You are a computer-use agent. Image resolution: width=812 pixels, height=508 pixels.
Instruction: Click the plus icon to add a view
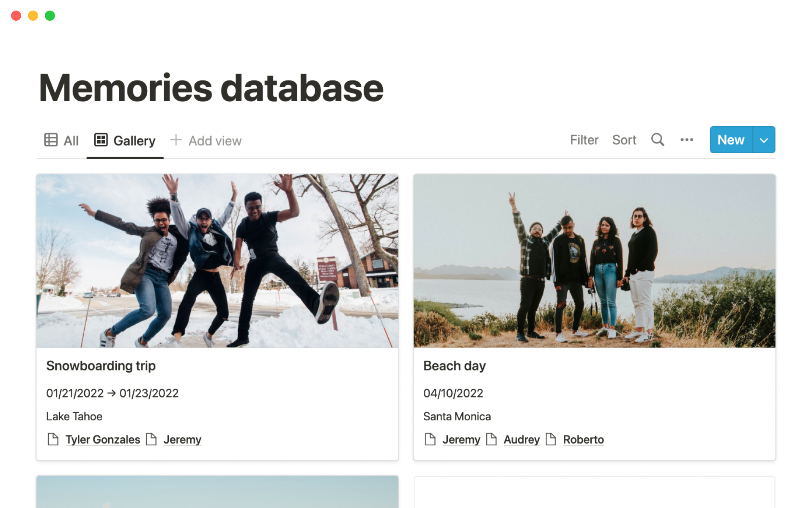click(176, 140)
